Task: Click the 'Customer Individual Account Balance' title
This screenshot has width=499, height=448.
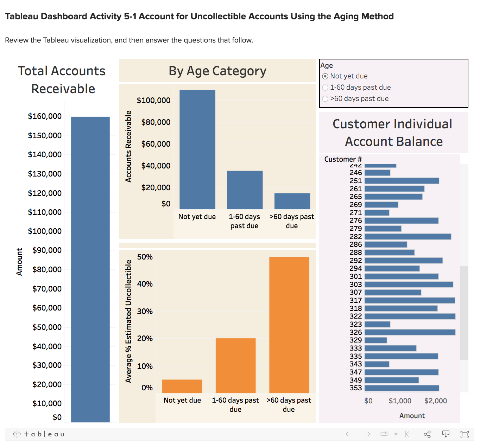Action: [x=392, y=133]
